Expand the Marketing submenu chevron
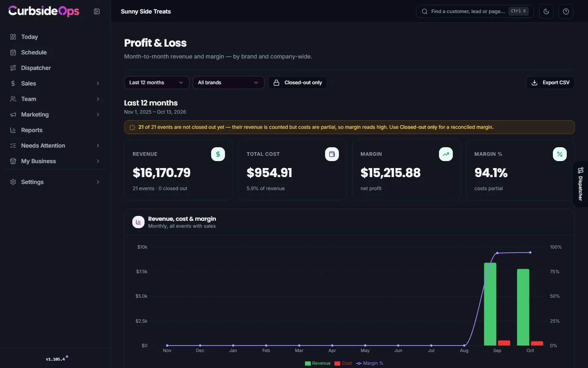588x368 pixels. pyautogui.click(x=98, y=114)
